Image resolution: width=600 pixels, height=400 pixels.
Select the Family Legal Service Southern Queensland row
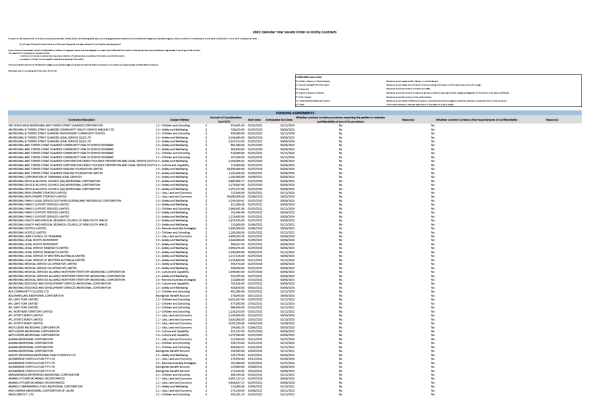point(295,201)
